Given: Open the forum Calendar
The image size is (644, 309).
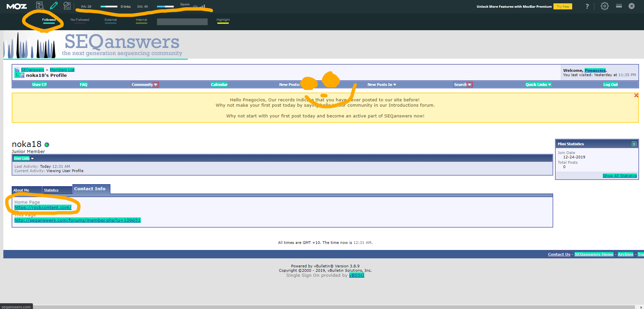Looking at the screenshot, I should (219, 85).
